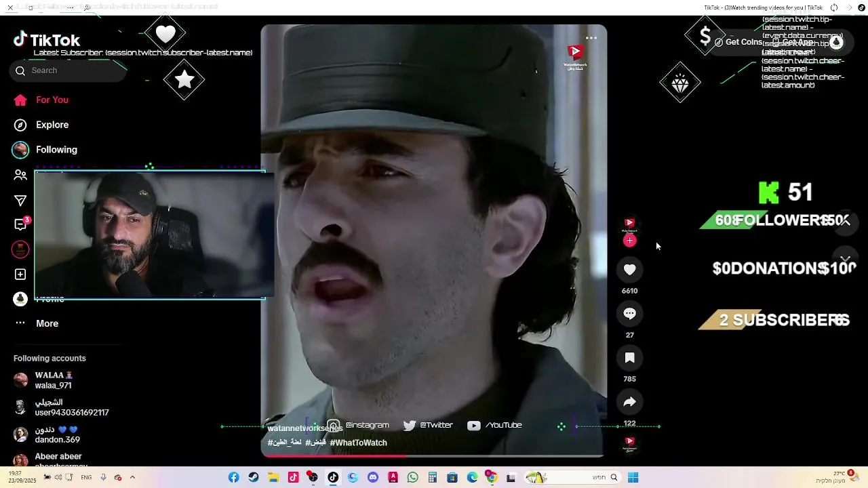Open the sound disc icon
The width and height of the screenshot is (868, 488).
[630, 444]
